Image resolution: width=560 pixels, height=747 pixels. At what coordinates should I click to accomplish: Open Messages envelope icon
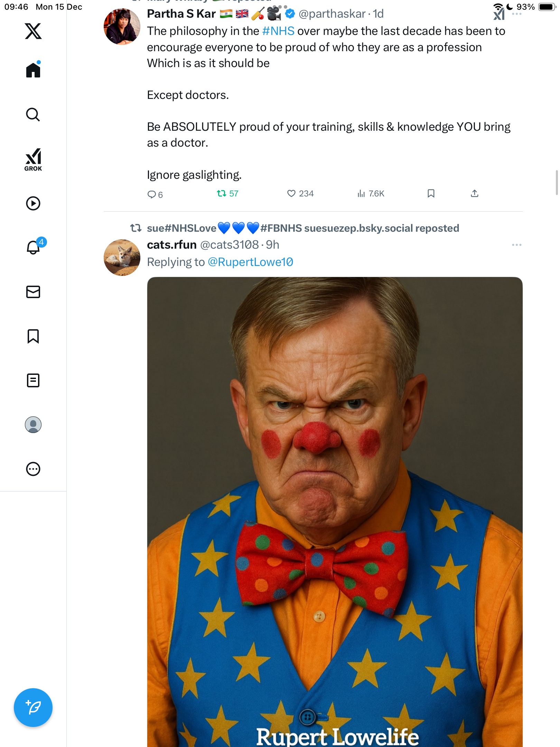click(x=33, y=292)
